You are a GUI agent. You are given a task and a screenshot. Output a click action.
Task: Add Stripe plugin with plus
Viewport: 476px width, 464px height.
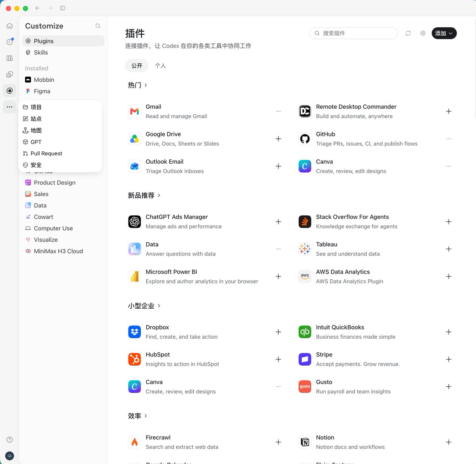click(449, 359)
